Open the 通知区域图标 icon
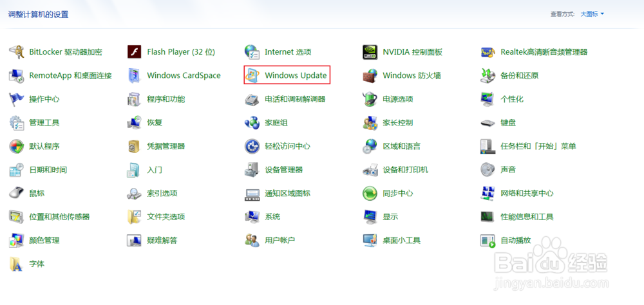 252,193
